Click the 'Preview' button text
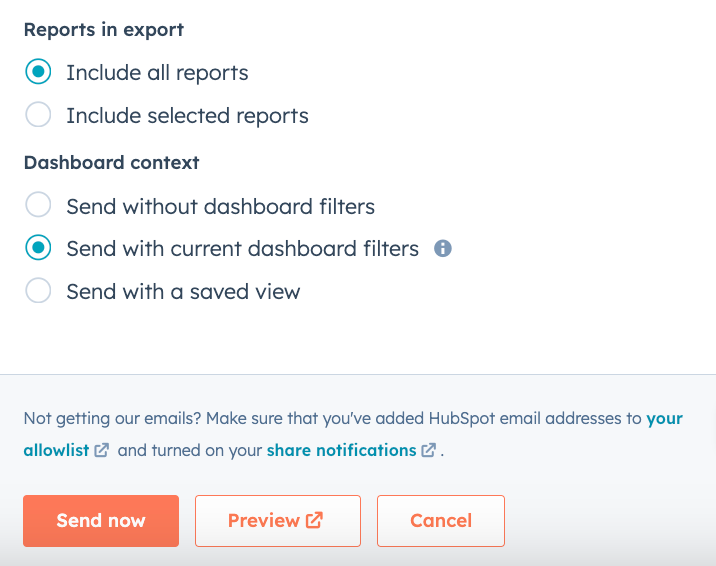This screenshot has width=716, height=566. point(263,520)
